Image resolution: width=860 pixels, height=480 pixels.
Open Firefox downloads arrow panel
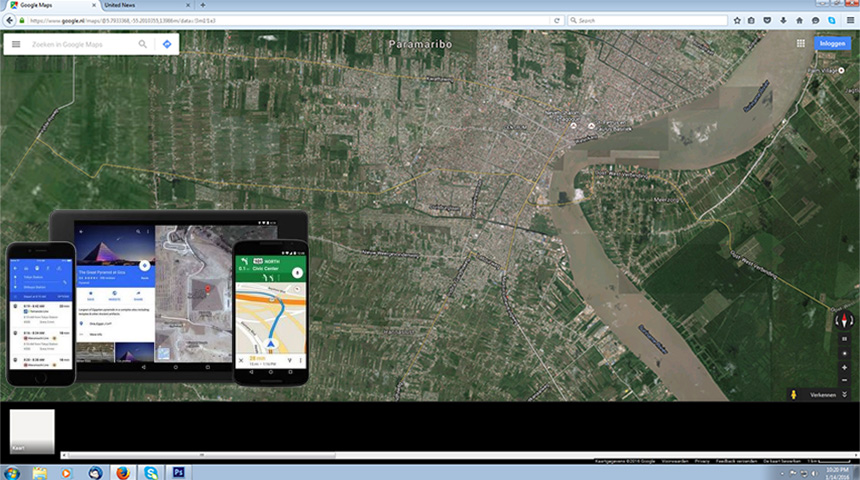pyautogui.click(x=782, y=20)
